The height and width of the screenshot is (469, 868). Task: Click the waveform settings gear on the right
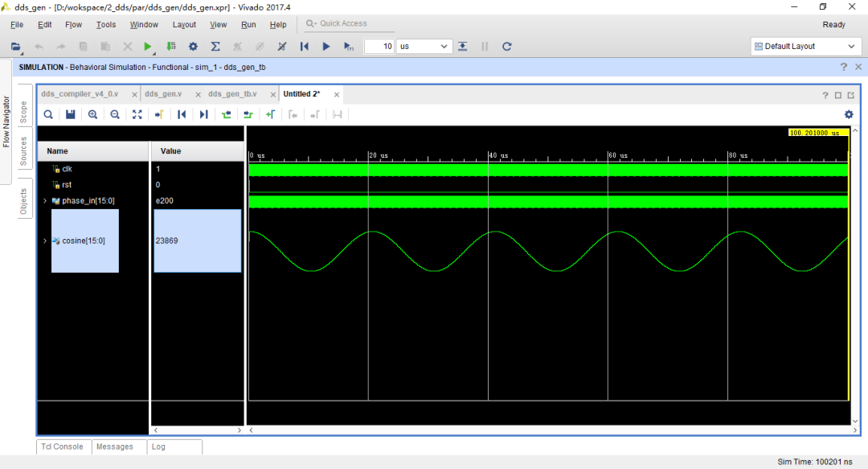[849, 114]
